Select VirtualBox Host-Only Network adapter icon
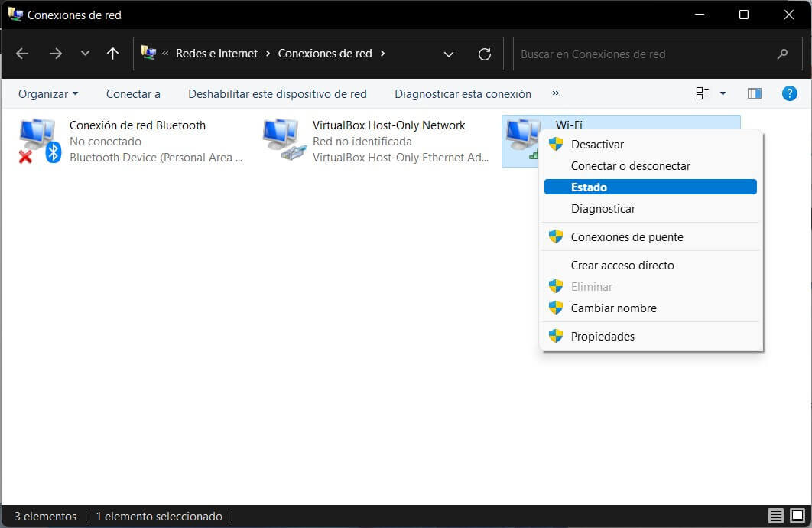The width and height of the screenshot is (812, 528). point(284,139)
